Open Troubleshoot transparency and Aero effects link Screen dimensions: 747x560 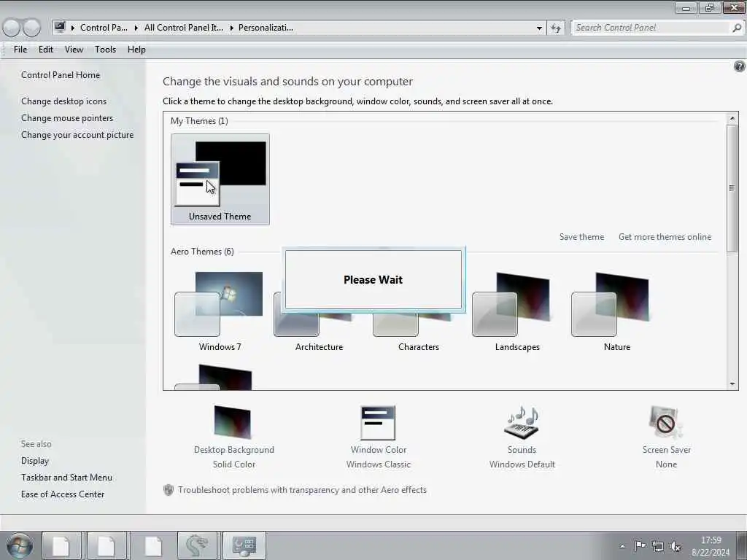coord(302,489)
